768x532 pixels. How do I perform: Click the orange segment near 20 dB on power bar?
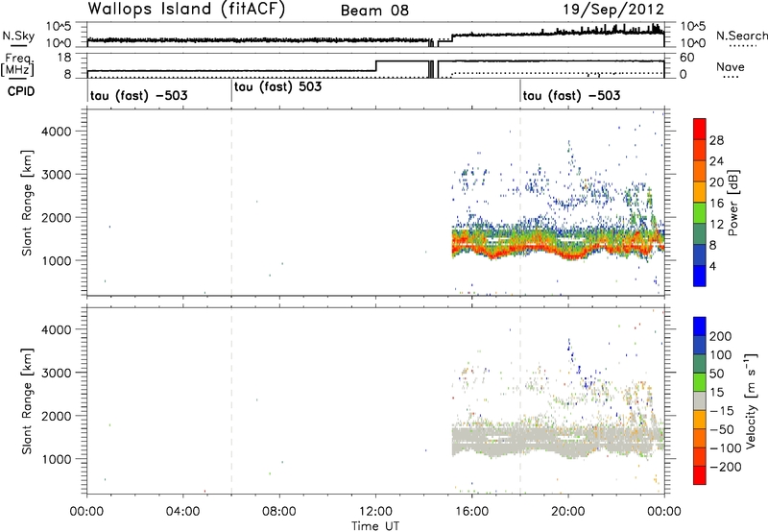pyautogui.click(x=700, y=171)
